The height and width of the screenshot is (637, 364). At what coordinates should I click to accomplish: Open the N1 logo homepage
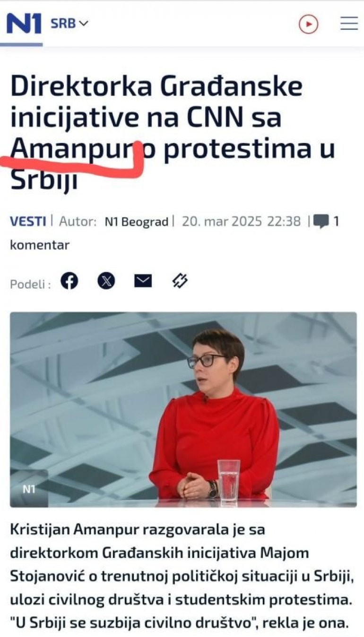pos(24,24)
